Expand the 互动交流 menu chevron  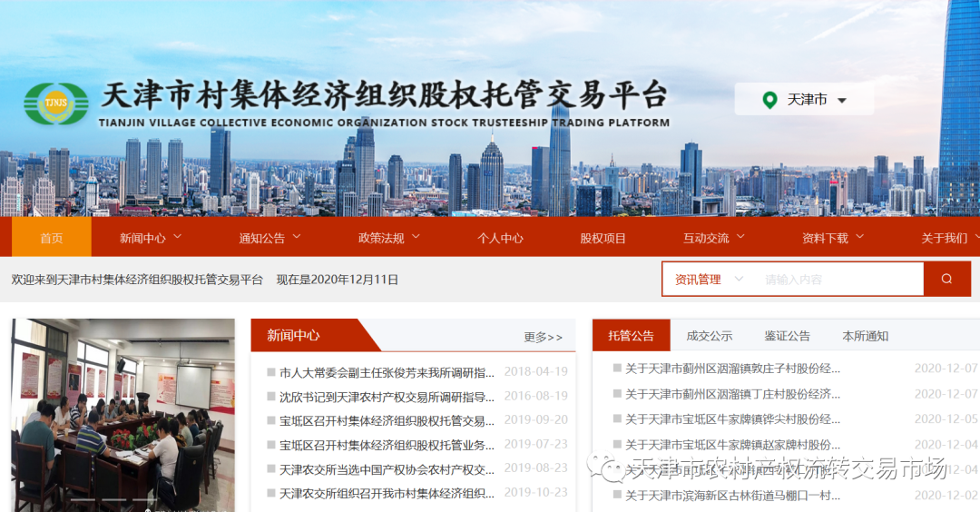point(741,237)
